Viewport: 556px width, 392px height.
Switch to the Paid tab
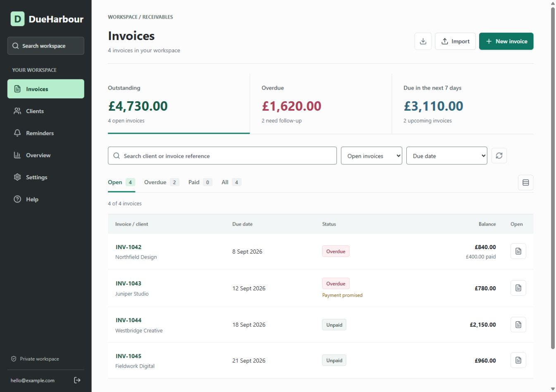click(200, 182)
